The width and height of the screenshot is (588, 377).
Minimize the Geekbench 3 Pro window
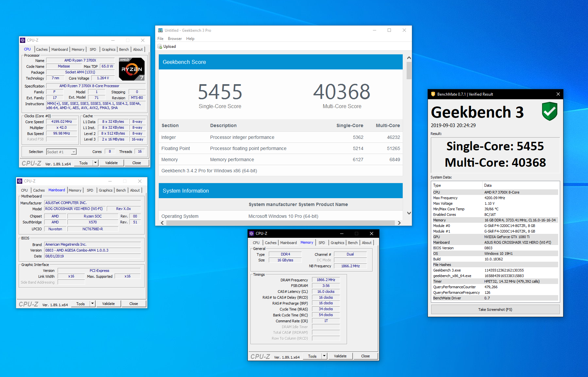375,30
